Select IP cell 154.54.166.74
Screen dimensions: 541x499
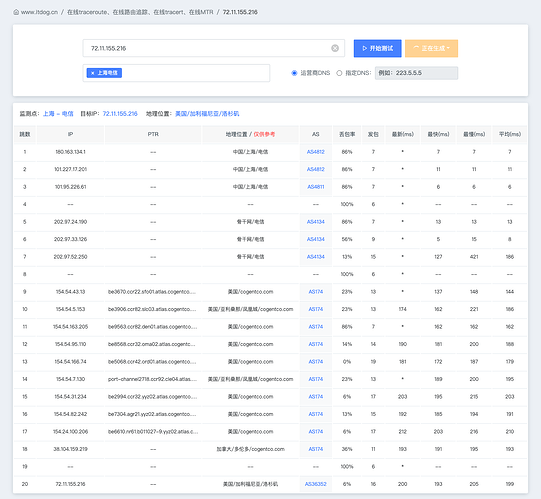[x=70, y=362]
